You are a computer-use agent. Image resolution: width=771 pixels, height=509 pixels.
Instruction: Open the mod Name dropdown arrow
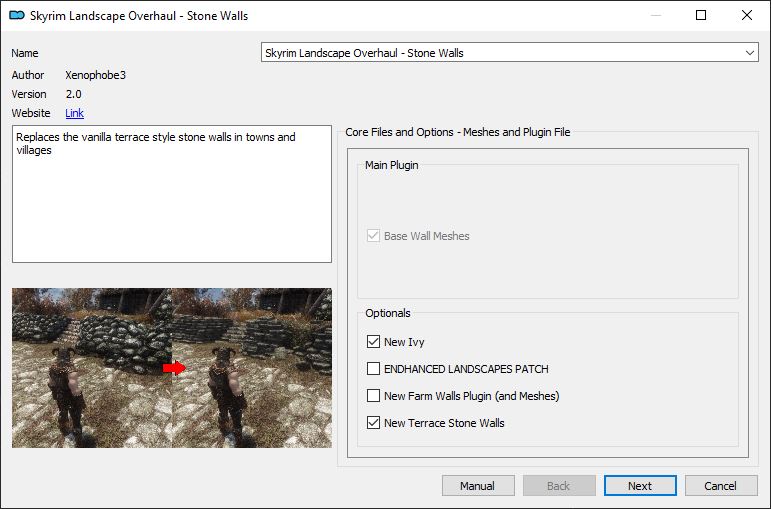[749, 53]
